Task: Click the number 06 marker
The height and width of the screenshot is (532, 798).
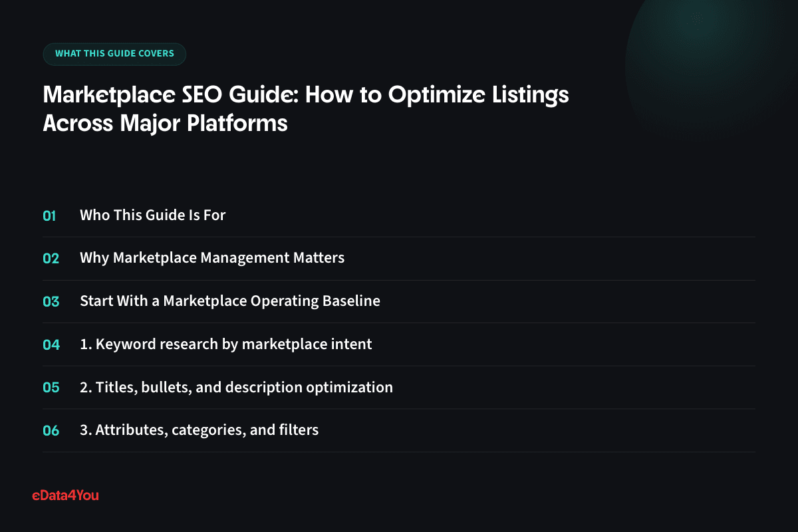Action: click(51, 430)
